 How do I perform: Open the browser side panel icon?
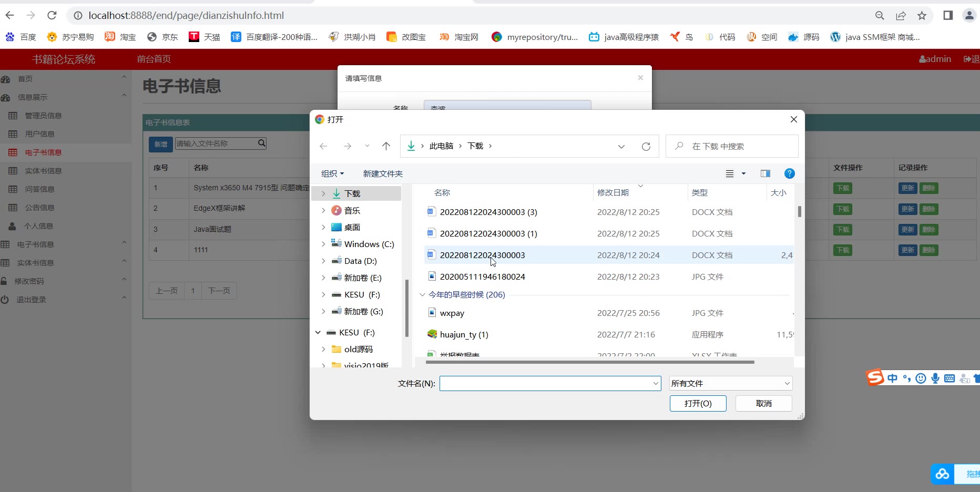pos(948,15)
